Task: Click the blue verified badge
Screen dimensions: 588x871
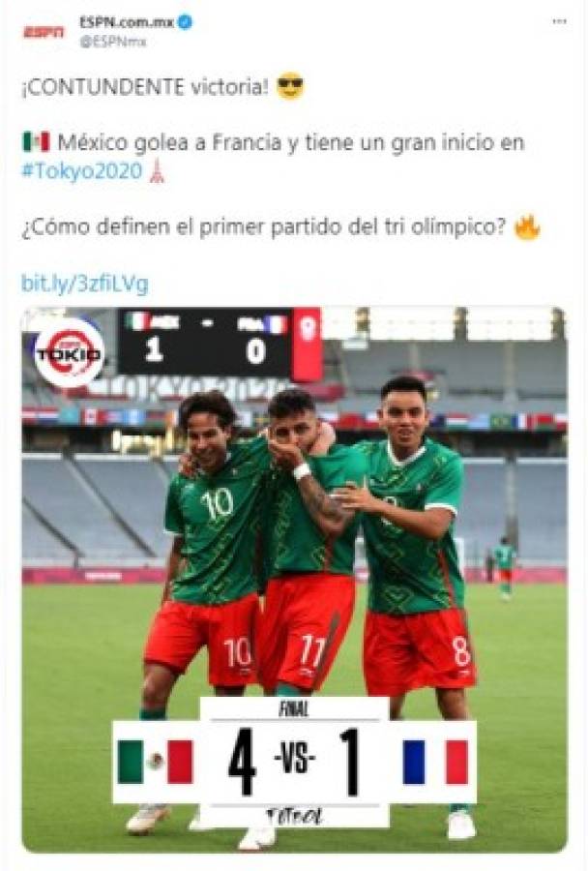Action: [185, 22]
